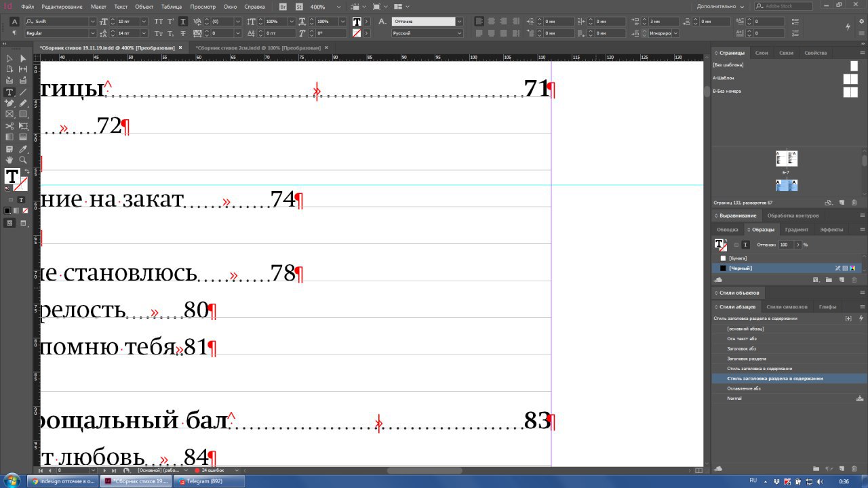Select the 6-7 spread thumbnail
This screenshot has height=488, width=868.
[x=787, y=159]
